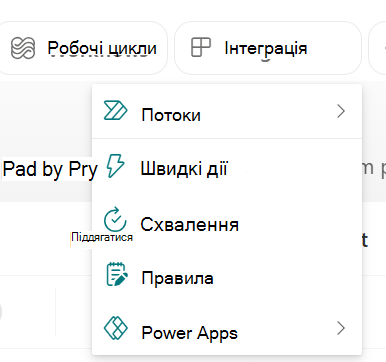Click the Інтеграція grid icon
The image size is (386, 362).
coord(201,47)
